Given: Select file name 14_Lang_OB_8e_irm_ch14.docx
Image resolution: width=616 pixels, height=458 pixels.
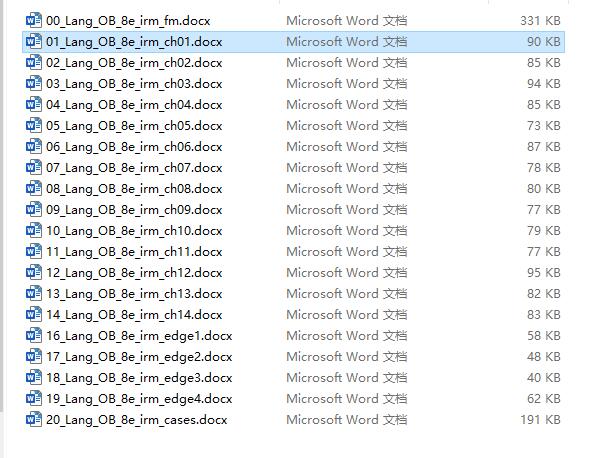Looking at the screenshot, I should click(134, 315).
